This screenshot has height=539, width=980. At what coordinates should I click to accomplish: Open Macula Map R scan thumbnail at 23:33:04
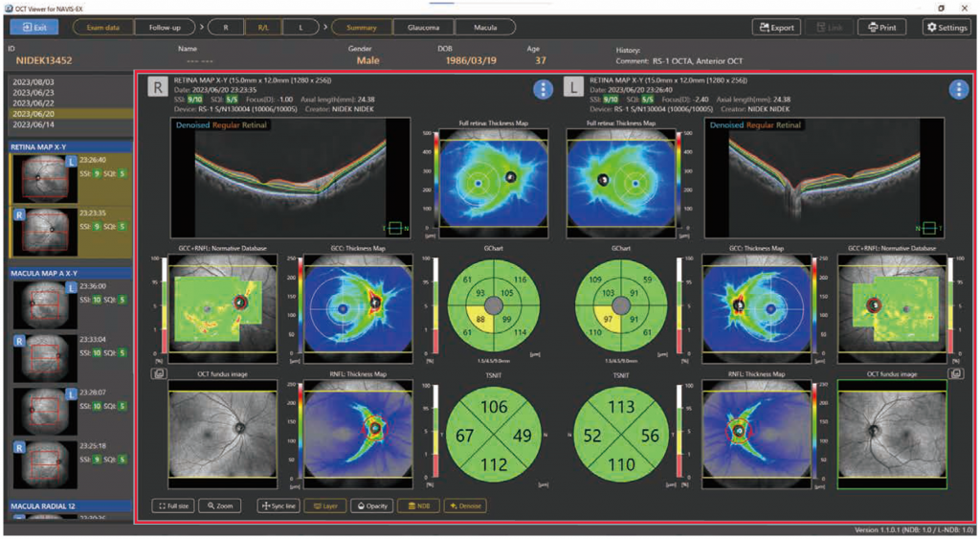[x=44, y=358]
